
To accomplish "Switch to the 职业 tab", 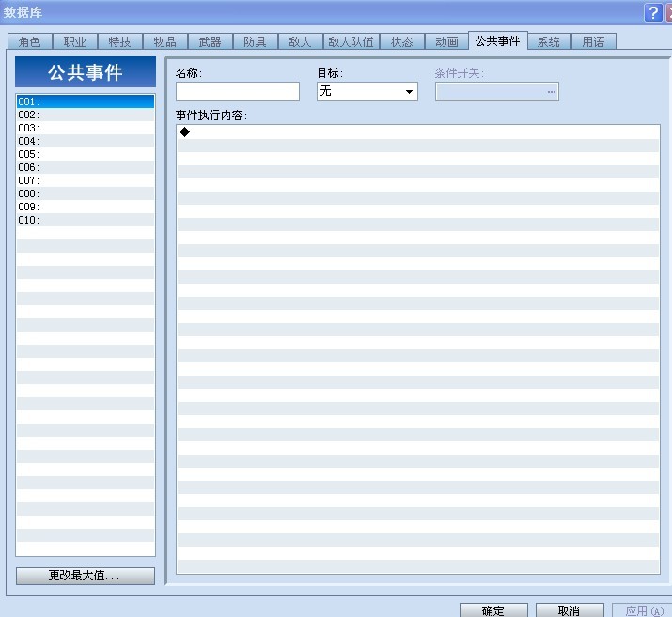I will pyautogui.click(x=74, y=41).
